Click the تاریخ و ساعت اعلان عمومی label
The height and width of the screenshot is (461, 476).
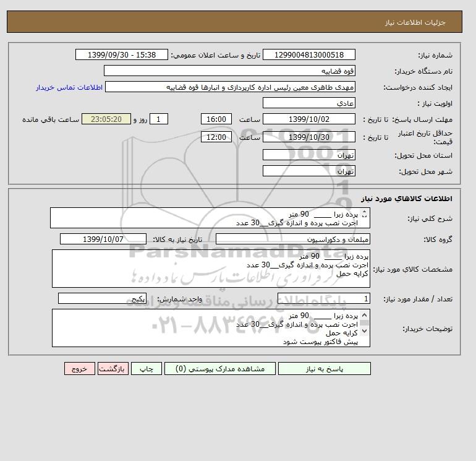[x=216, y=55]
